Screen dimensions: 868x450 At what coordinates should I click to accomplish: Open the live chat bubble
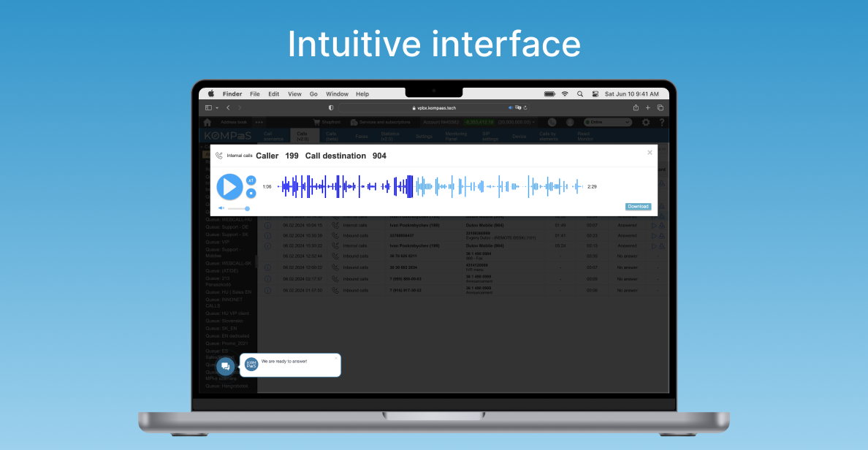[225, 366]
